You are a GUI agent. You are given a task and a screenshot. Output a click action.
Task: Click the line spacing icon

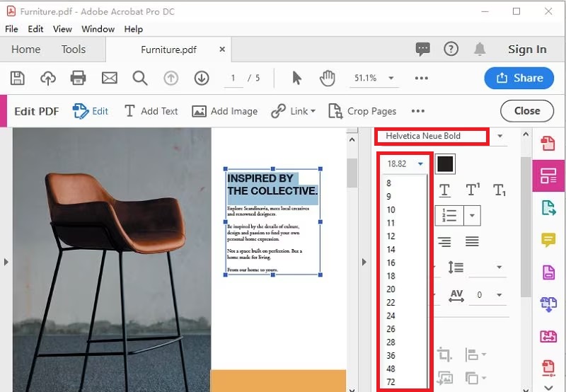[456, 267]
